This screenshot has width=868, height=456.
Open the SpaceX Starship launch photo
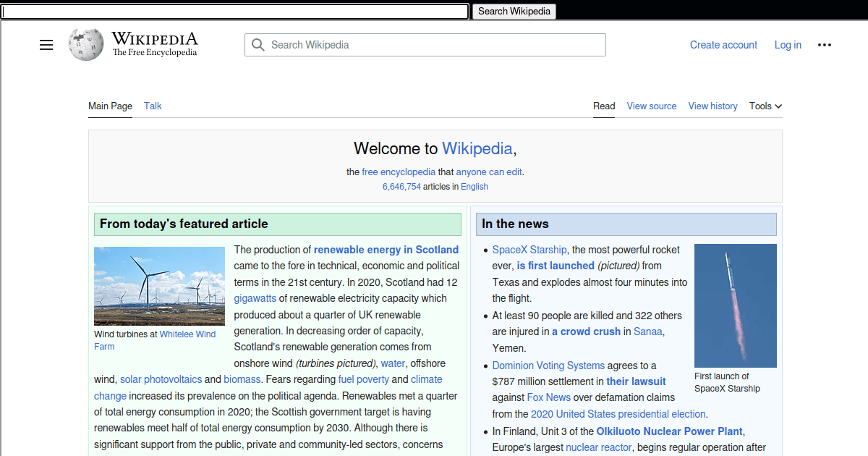tap(735, 305)
